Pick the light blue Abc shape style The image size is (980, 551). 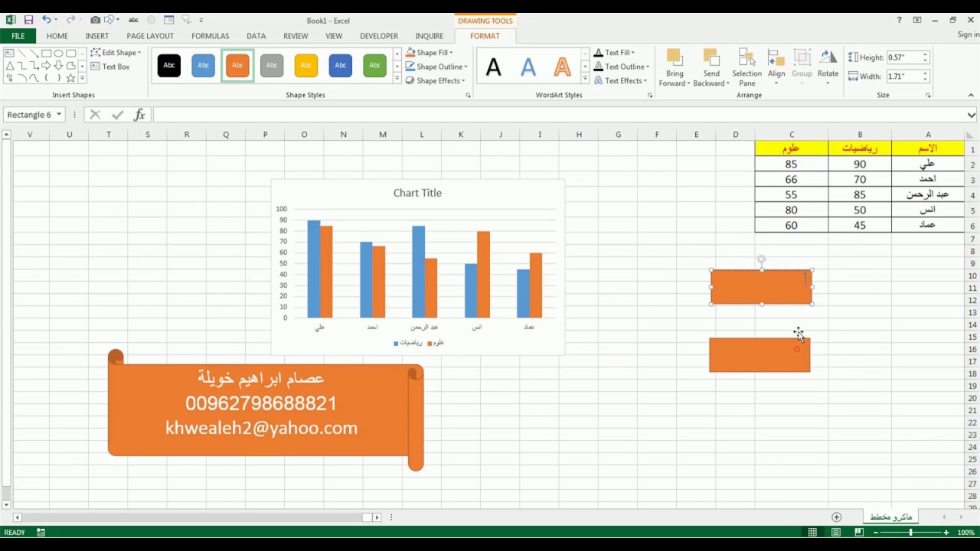coord(203,66)
